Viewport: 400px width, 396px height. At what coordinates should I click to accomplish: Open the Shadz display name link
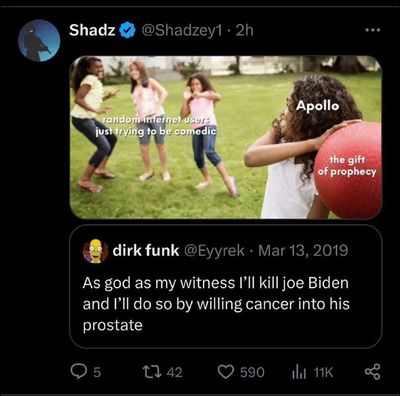pyautogui.click(x=92, y=30)
